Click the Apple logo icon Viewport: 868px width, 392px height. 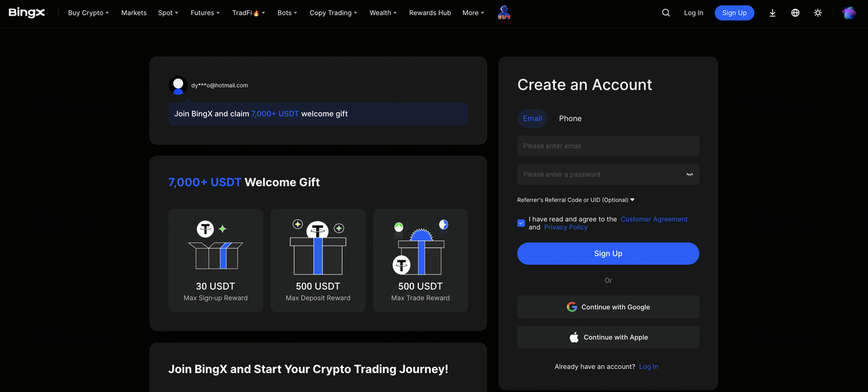point(574,337)
